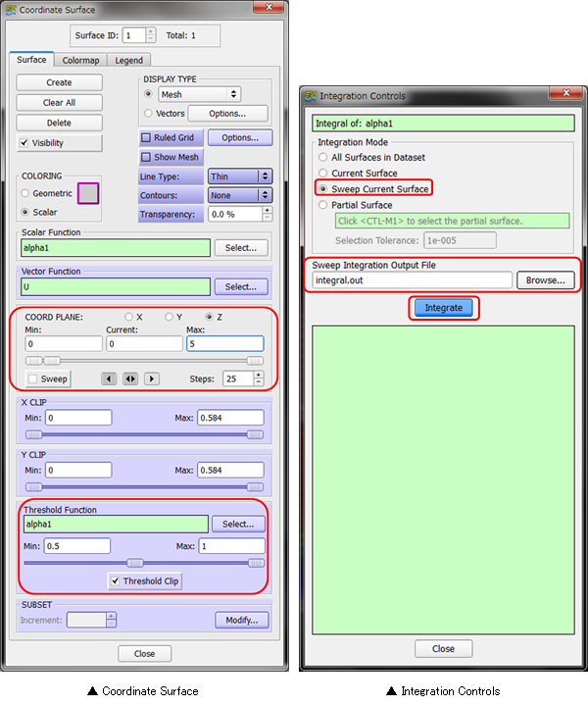Click the integral.out output file field
Screen dimensions: 588x706
(413, 280)
